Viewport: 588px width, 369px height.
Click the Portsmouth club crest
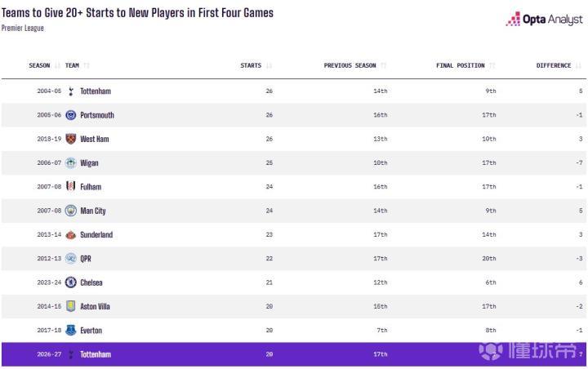tap(70, 115)
